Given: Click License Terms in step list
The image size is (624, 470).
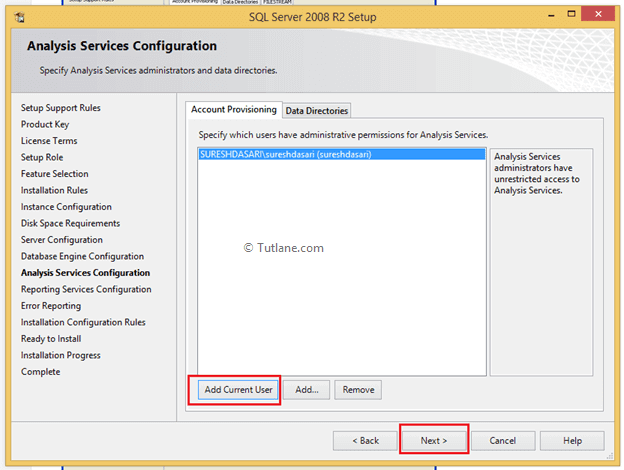Looking at the screenshot, I should coord(49,141).
